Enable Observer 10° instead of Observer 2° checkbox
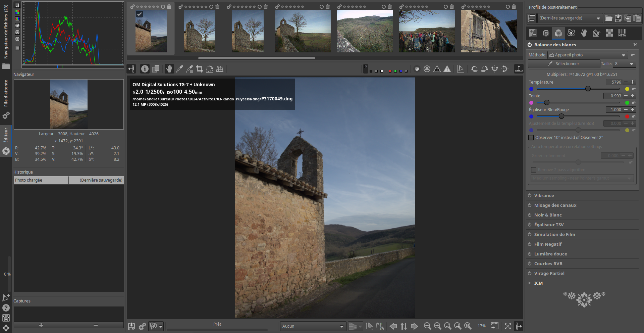The image size is (644, 333). 531,138
